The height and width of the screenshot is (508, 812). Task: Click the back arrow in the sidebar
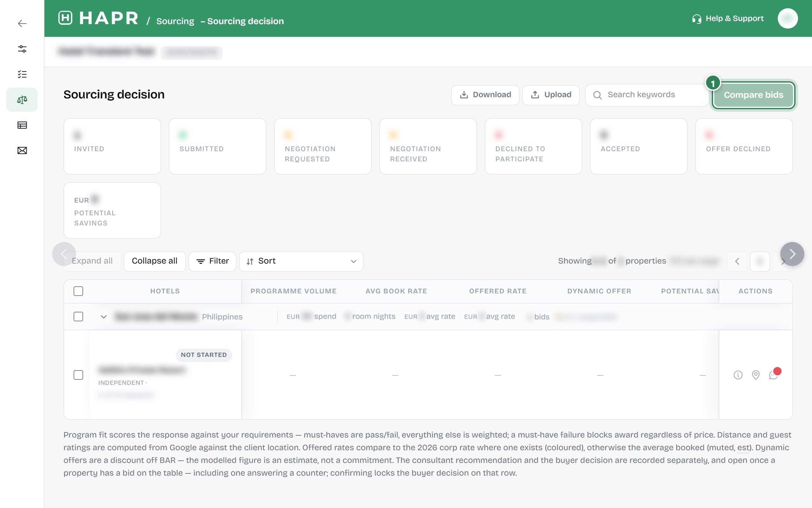pyautogui.click(x=22, y=23)
